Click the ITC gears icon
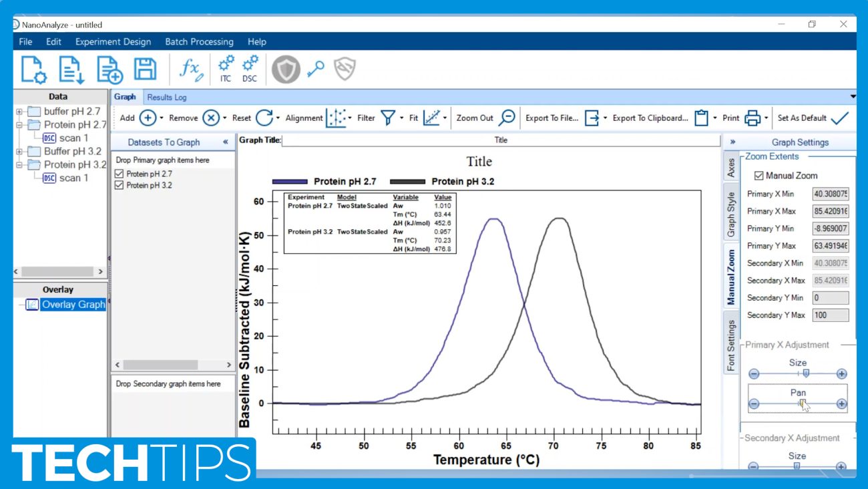The height and width of the screenshot is (489, 868). pyautogui.click(x=226, y=68)
